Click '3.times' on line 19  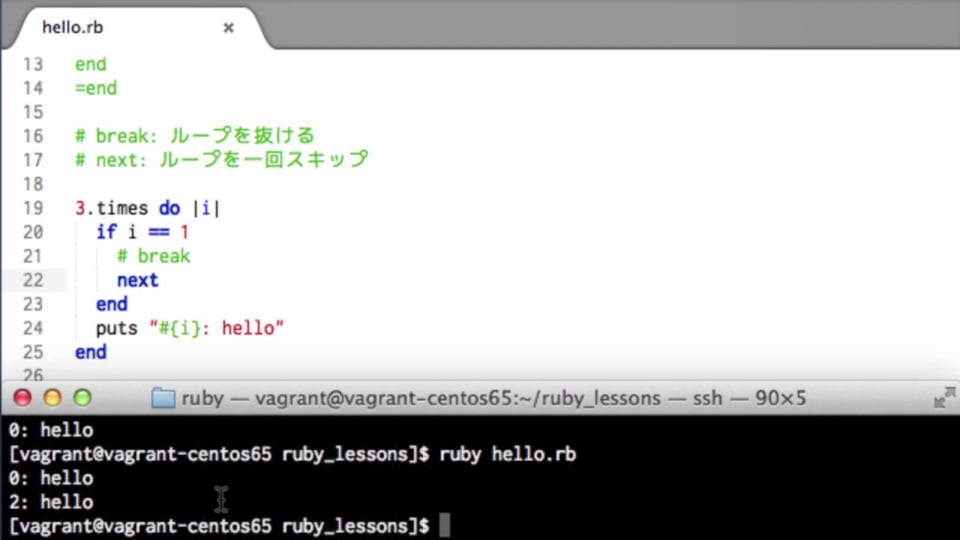coord(111,208)
